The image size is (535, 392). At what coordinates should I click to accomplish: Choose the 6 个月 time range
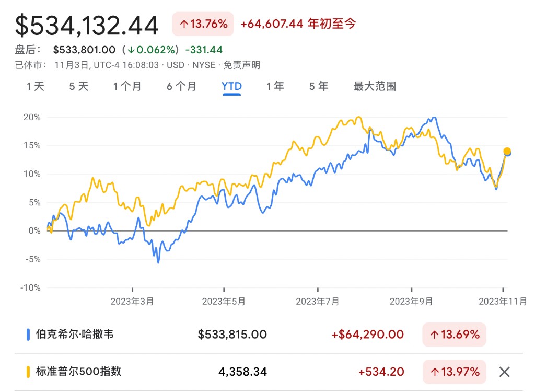181,86
